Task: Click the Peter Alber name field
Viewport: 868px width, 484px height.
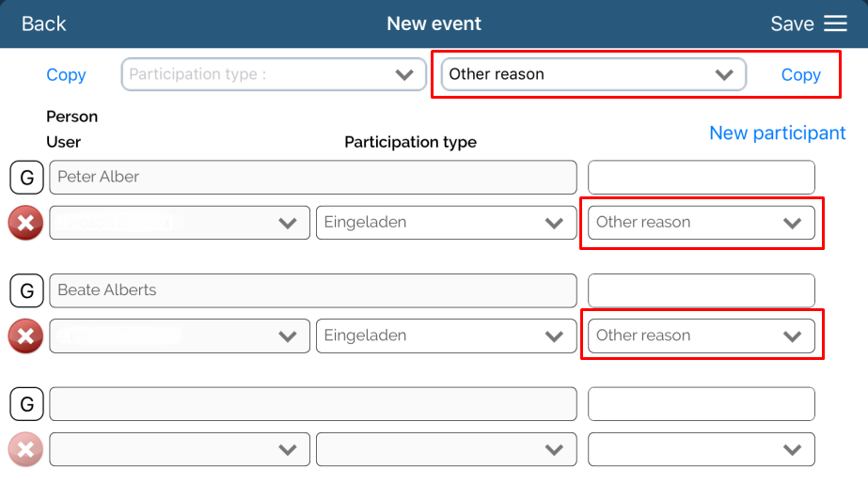Action: point(312,178)
